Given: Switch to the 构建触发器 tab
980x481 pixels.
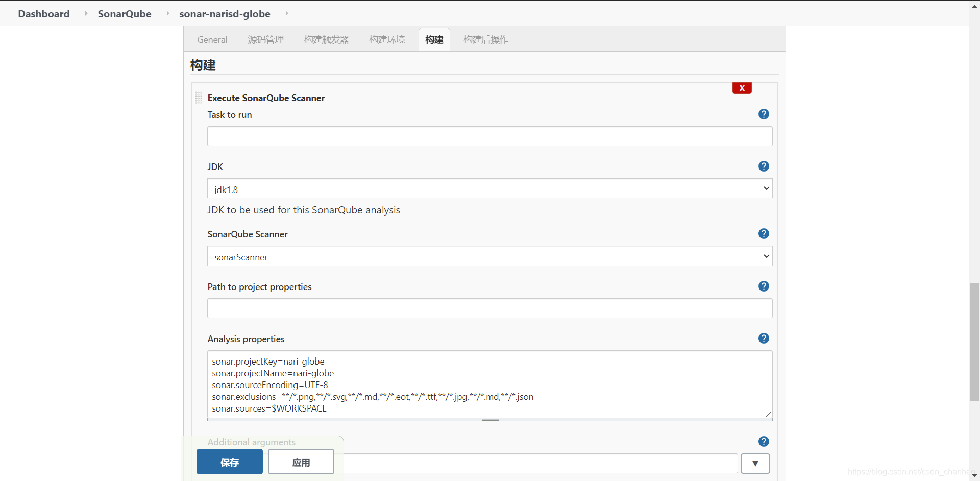Looking at the screenshot, I should point(327,40).
